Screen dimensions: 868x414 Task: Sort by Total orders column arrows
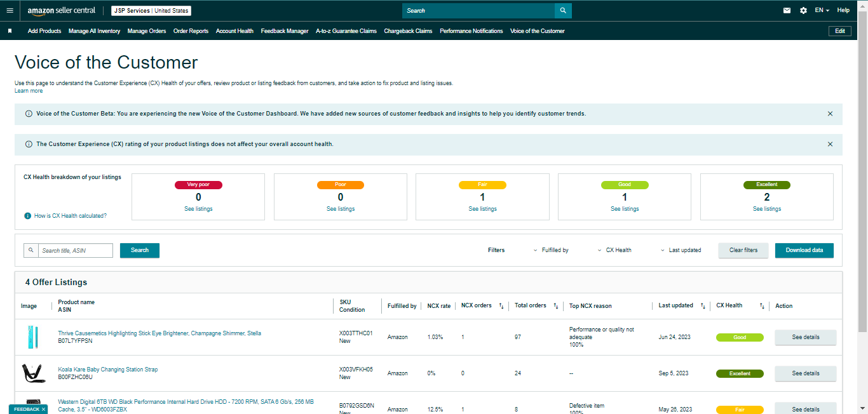pyautogui.click(x=556, y=306)
